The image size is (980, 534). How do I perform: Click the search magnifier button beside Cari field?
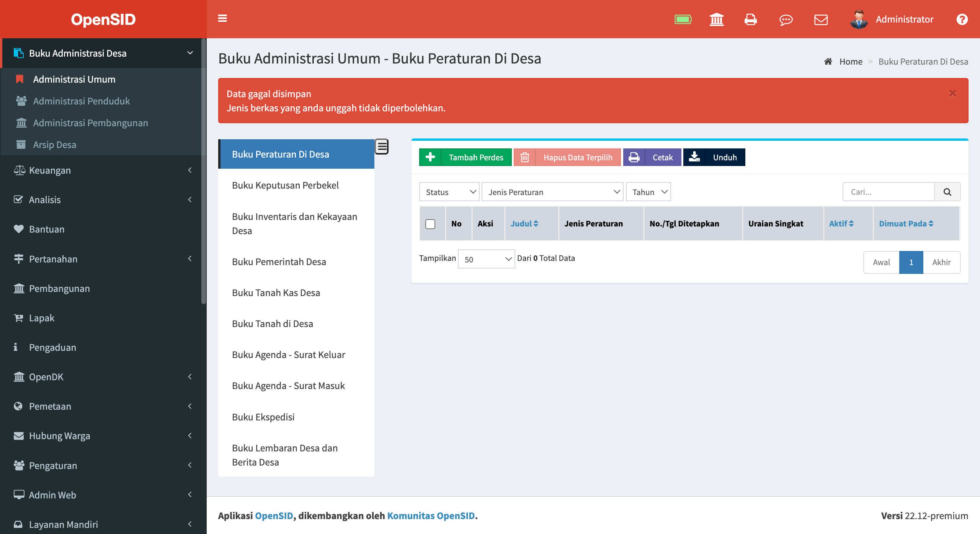coord(947,192)
